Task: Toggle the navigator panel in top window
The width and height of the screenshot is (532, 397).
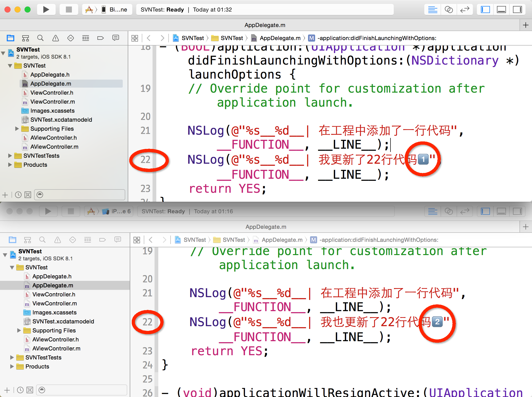Action: click(x=485, y=10)
